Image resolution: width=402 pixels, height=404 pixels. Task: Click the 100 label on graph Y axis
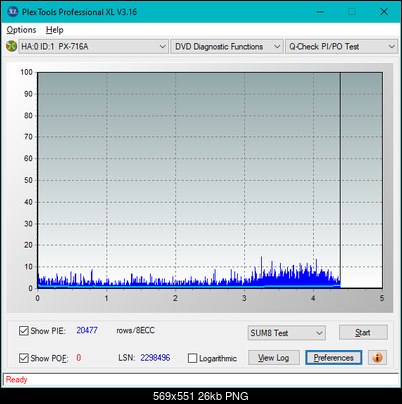(26, 72)
